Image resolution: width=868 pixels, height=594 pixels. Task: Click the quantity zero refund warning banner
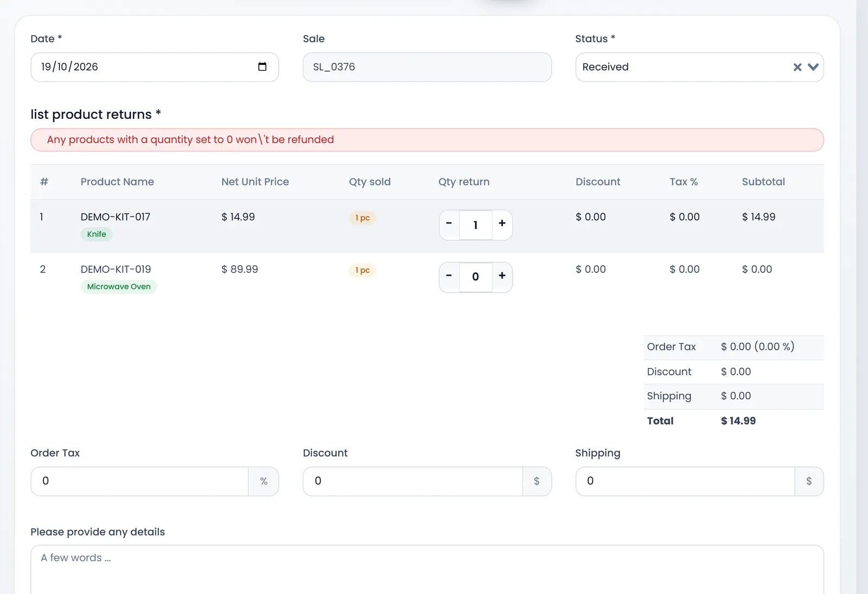point(427,140)
